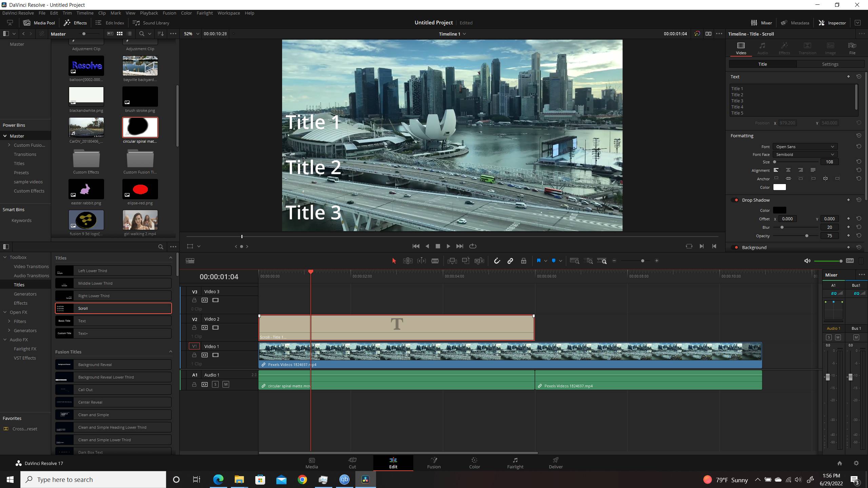Open Chrome from Windows taskbar

302,480
